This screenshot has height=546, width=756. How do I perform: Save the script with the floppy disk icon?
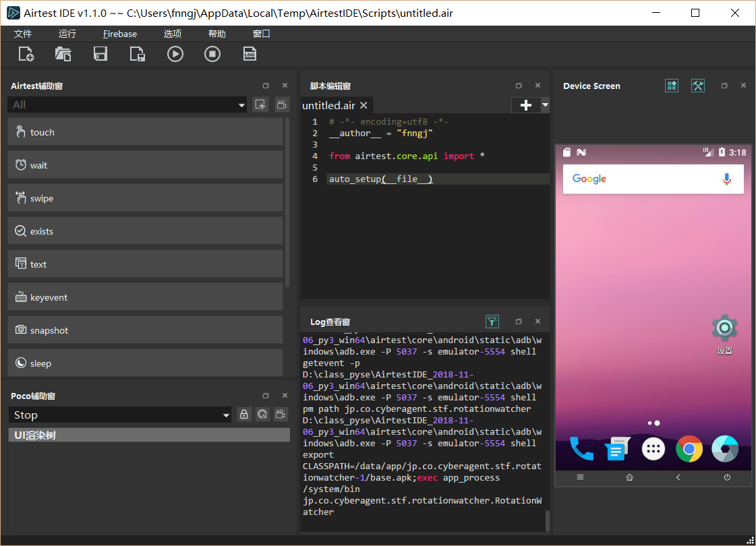point(100,55)
